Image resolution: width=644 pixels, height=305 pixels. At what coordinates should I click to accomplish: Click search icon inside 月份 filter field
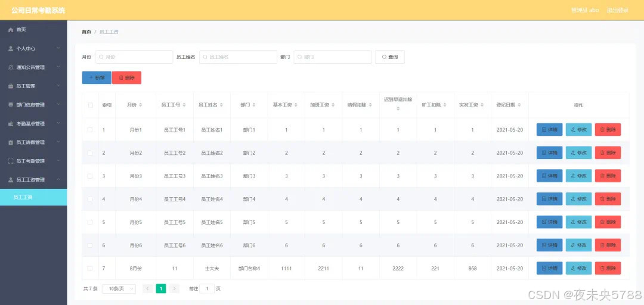pyautogui.click(x=101, y=57)
